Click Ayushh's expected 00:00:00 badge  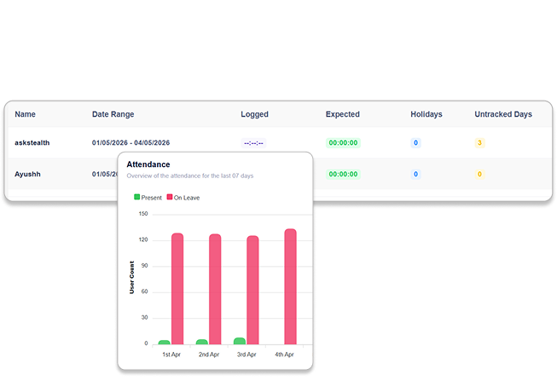tap(343, 174)
